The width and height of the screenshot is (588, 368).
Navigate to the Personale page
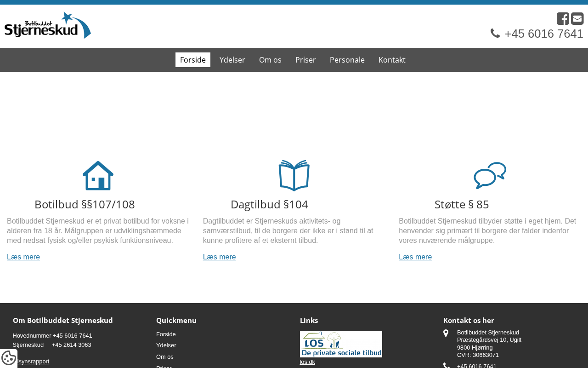[347, 60]
